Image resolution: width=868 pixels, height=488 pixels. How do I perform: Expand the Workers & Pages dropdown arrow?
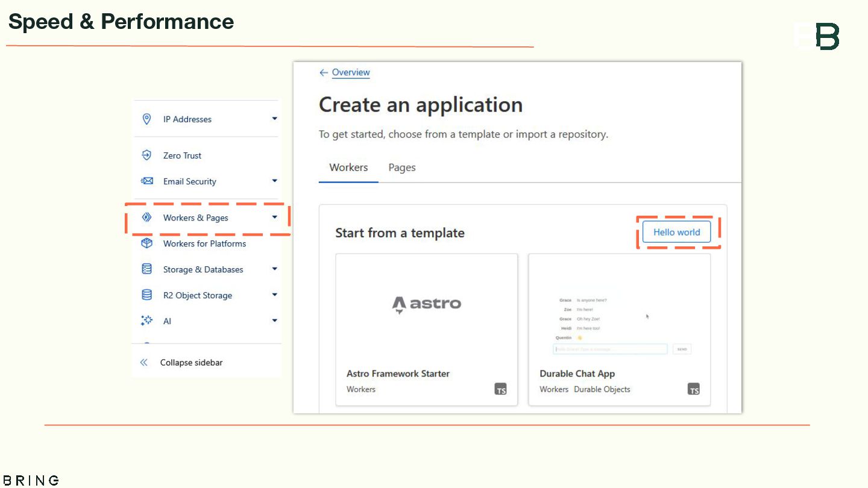pyautogui.click(x=275, y=217)
